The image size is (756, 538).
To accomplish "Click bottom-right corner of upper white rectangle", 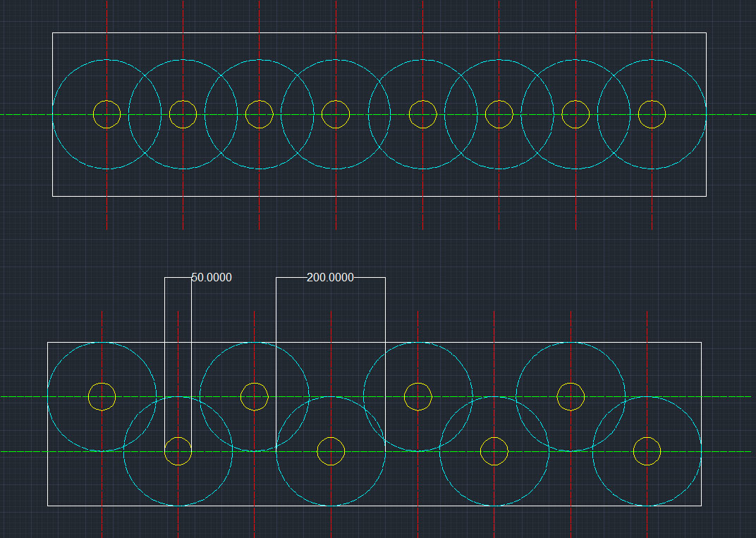I will [x=706, y=195].
